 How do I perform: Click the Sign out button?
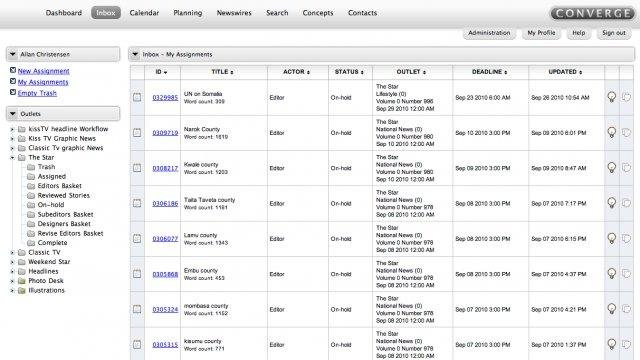coord(613,33)
